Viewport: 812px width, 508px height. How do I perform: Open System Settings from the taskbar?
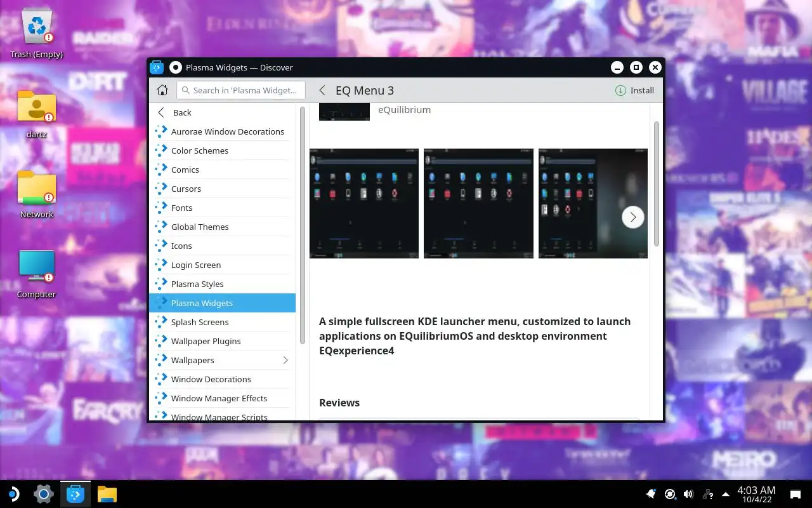point(43,493)
